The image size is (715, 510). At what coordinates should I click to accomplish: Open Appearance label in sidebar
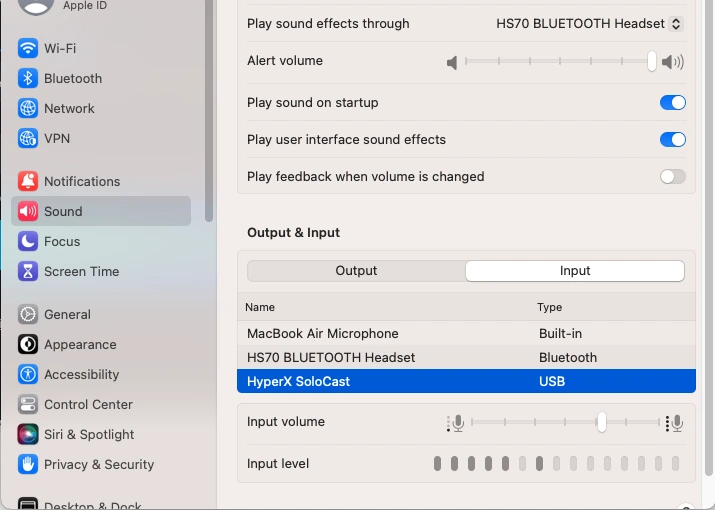tap(80, 344)
